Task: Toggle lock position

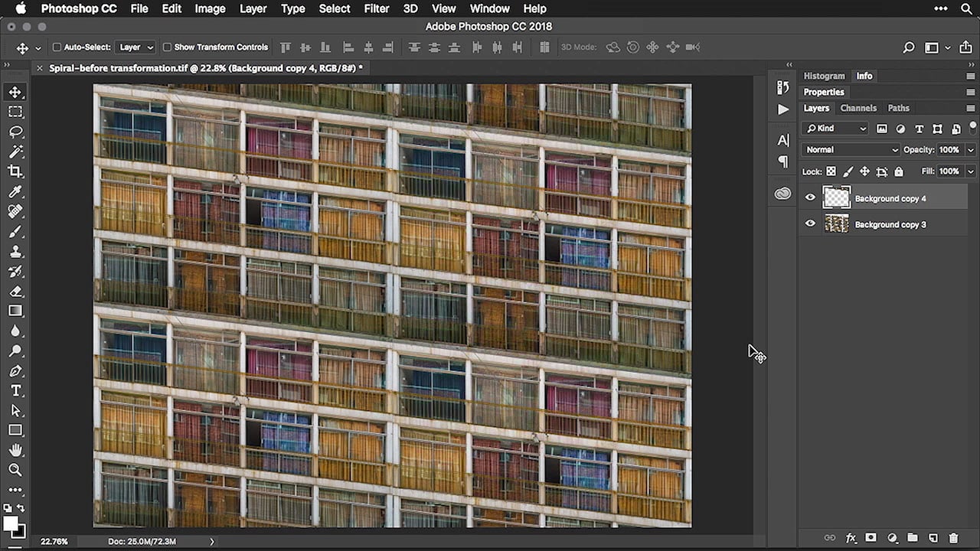Action: 864,171
